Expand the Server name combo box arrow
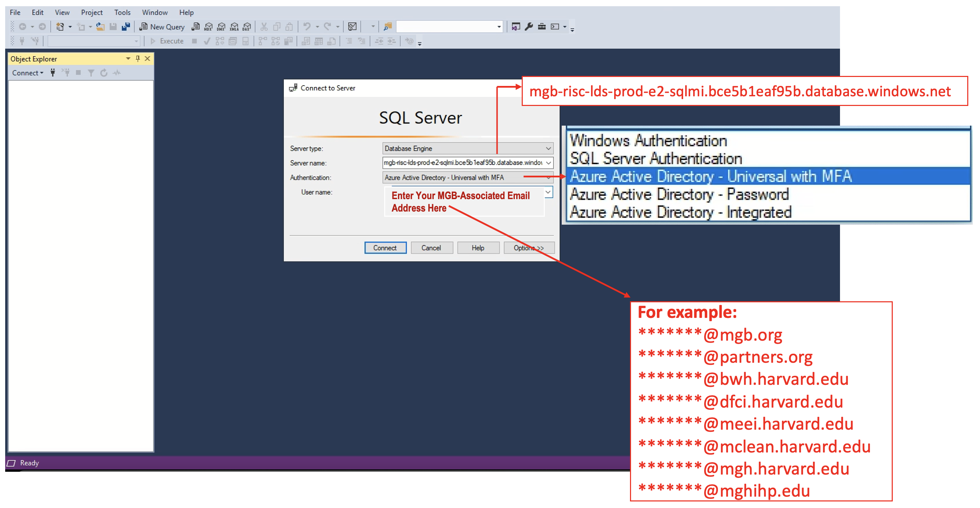Image resolution: width=980 pixels, height=508 pixels. (548, 163)
